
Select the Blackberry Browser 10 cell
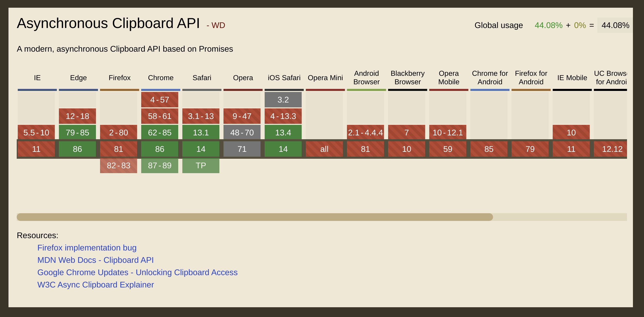tap(406, 149)
